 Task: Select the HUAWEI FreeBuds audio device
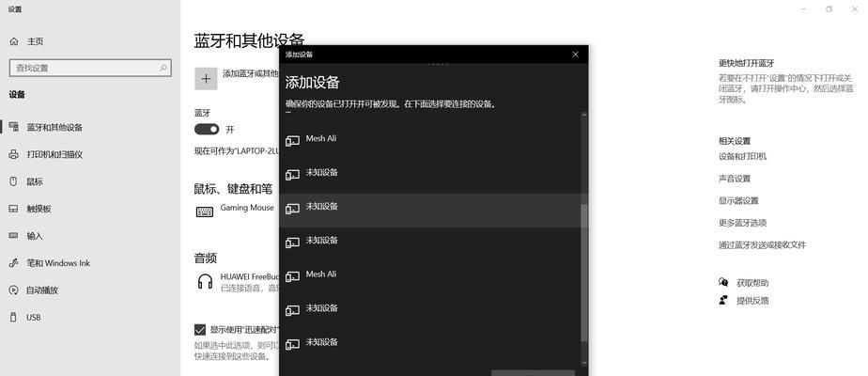click(237, 281)
